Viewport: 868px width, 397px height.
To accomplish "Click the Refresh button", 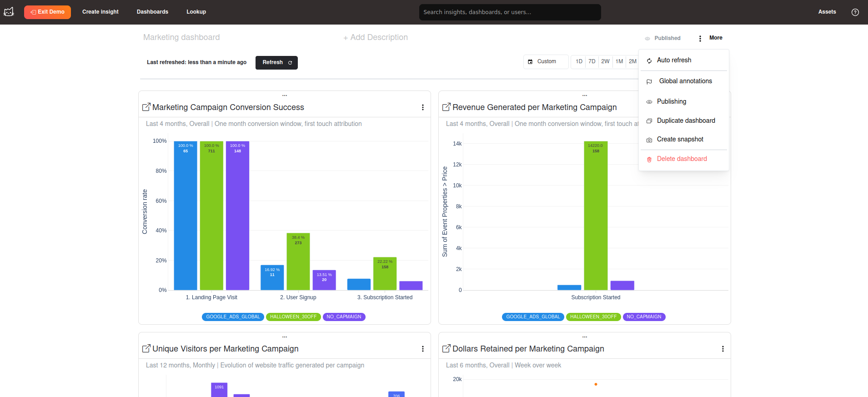I will point(276,63).
